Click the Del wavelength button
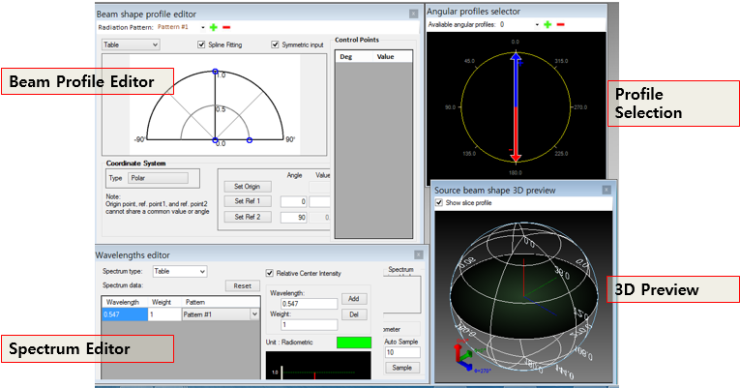 354,314
